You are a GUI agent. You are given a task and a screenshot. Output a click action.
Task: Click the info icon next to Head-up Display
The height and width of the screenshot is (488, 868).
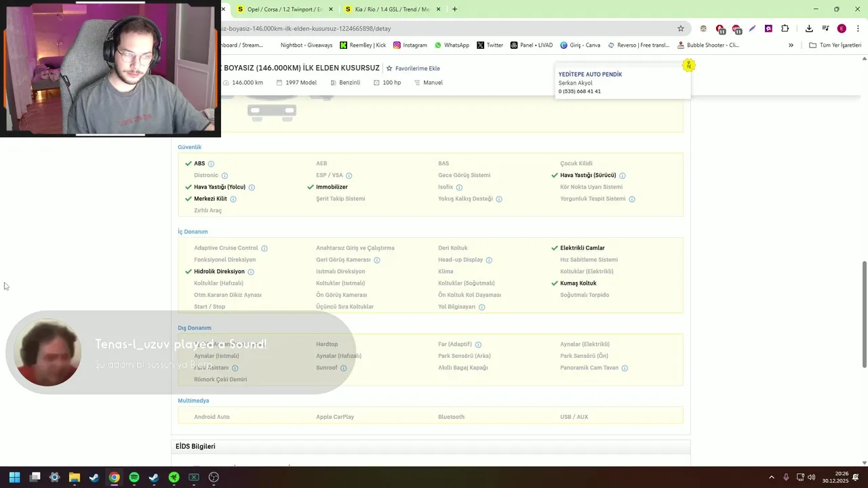click(x=489, y=260)
